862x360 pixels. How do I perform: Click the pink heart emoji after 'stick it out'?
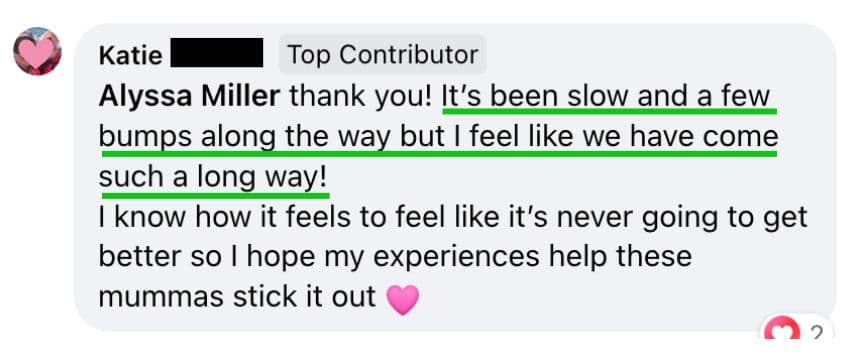coord(402,300)
